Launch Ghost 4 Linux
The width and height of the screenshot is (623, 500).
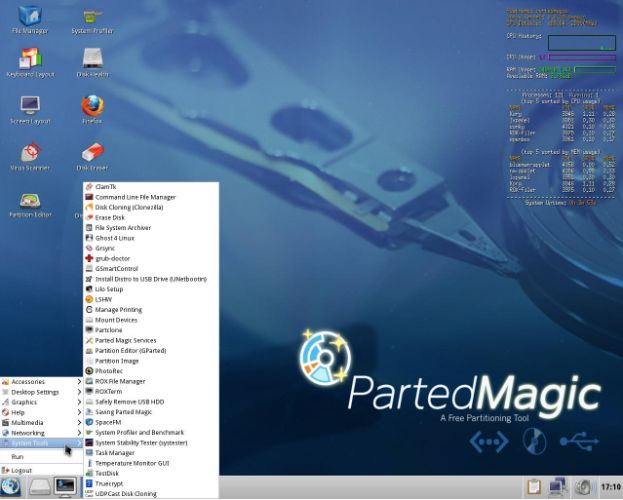pyautogui.click(x=151, y=238)
